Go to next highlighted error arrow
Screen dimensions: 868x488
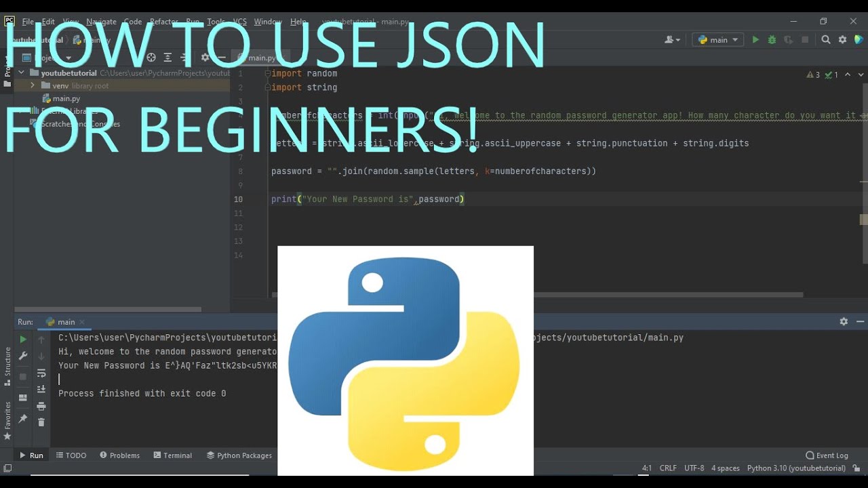click(x=861, y=75)
